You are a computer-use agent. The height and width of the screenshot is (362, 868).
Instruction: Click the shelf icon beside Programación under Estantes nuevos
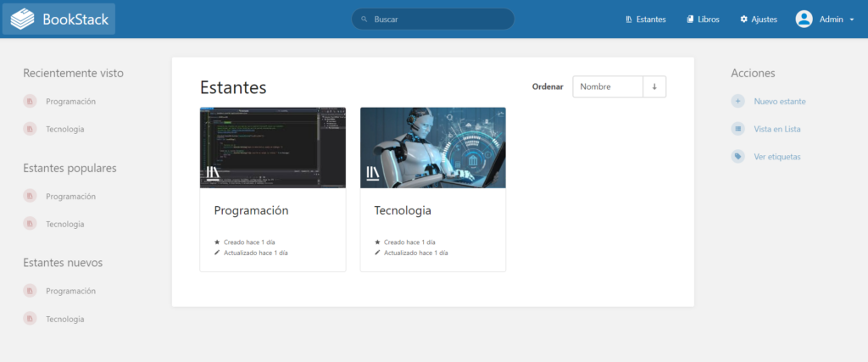[30, 291]
